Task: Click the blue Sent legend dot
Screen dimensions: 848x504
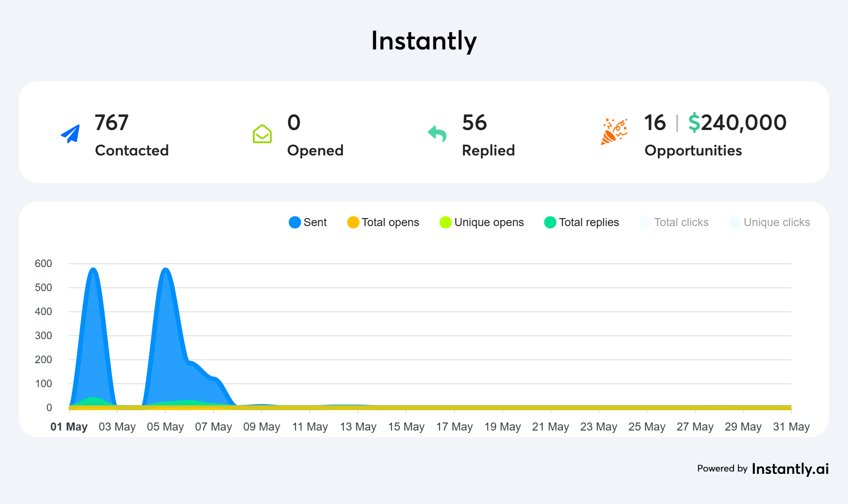Action: pyautogui.click(x=295, y=222)
